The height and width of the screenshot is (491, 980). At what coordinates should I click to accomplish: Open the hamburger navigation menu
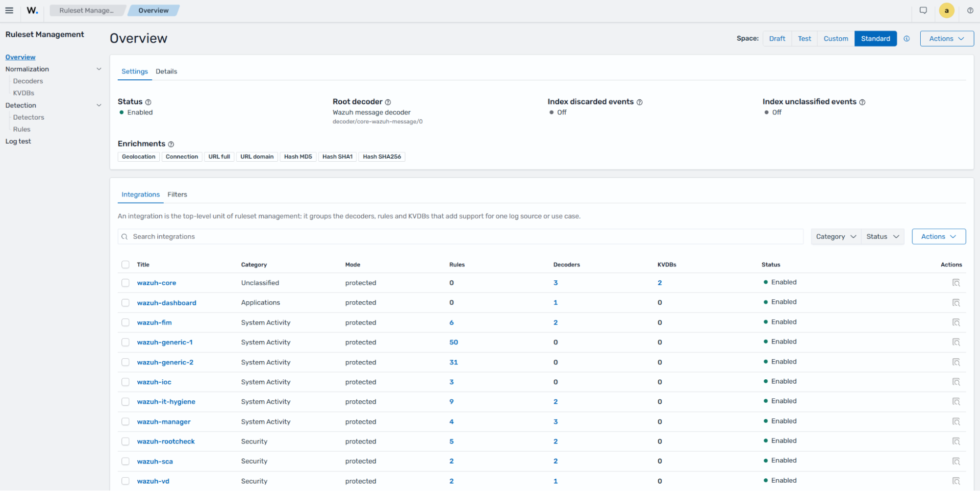point(9,10)
